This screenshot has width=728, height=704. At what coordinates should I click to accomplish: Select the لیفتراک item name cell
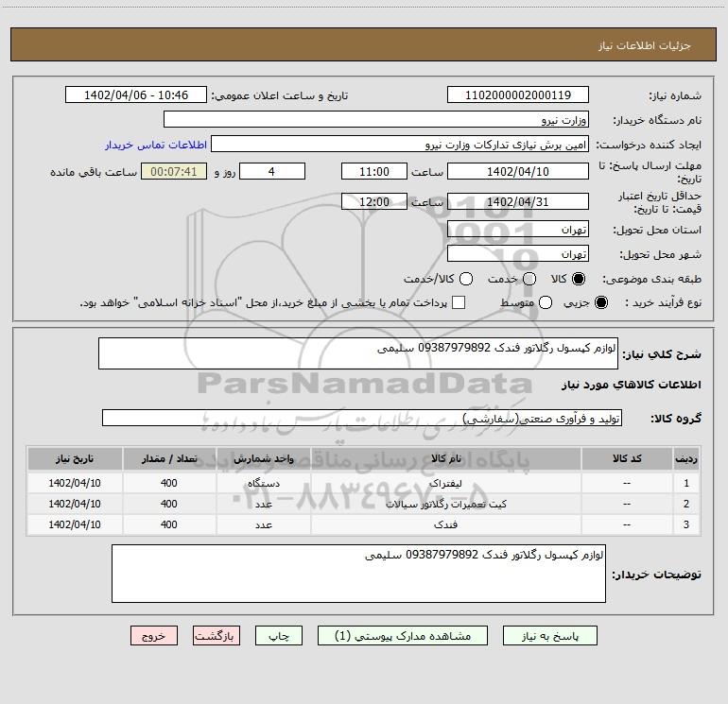click(x=445, y=483)
